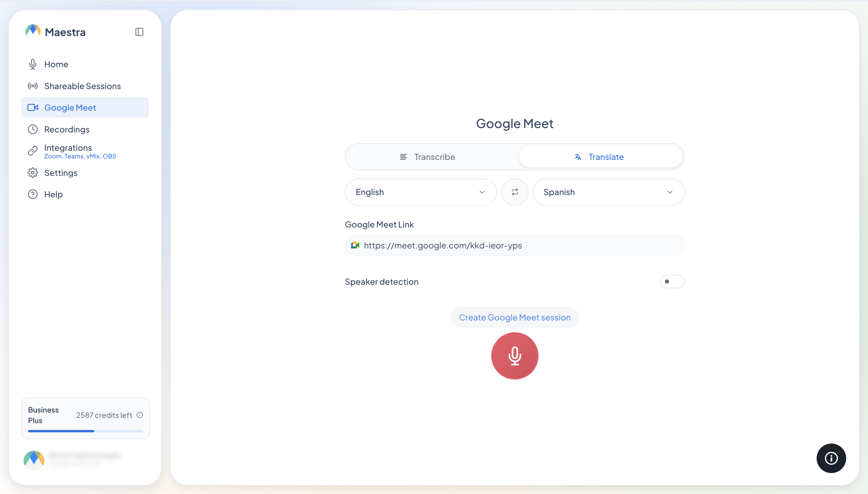Click Business Plus plan label
The image size is (868, 494).
(43, 415)
